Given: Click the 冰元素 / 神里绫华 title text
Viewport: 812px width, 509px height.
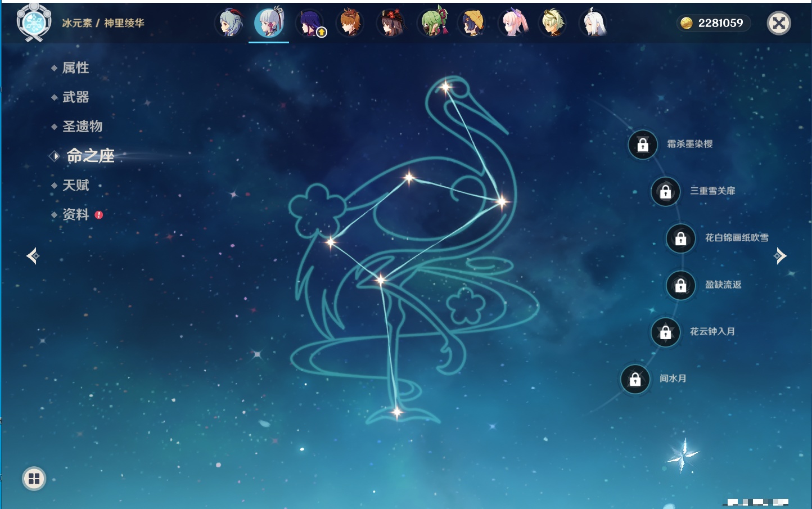Looking at the screenshot, I should [x=103, y=23].
